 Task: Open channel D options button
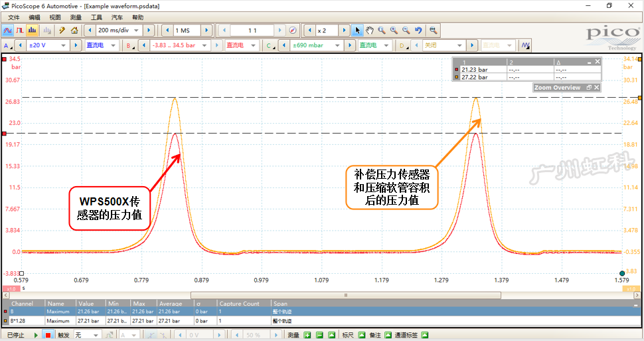[x=404, y=45]
